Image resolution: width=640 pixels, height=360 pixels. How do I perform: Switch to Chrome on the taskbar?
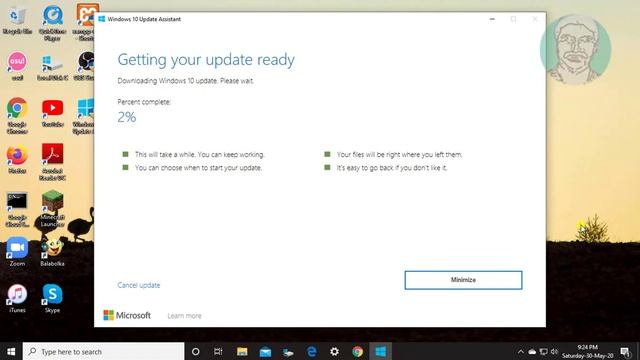(358, 351)
